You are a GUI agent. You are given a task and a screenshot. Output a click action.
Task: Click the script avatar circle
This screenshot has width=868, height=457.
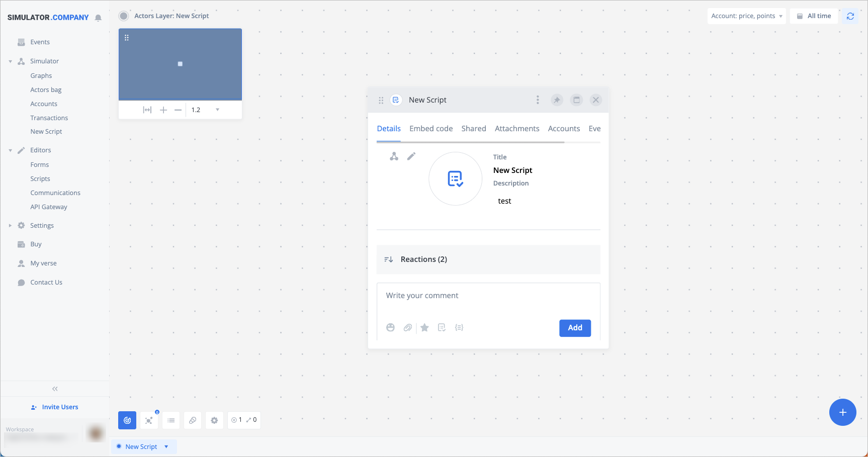click(456, 179)
